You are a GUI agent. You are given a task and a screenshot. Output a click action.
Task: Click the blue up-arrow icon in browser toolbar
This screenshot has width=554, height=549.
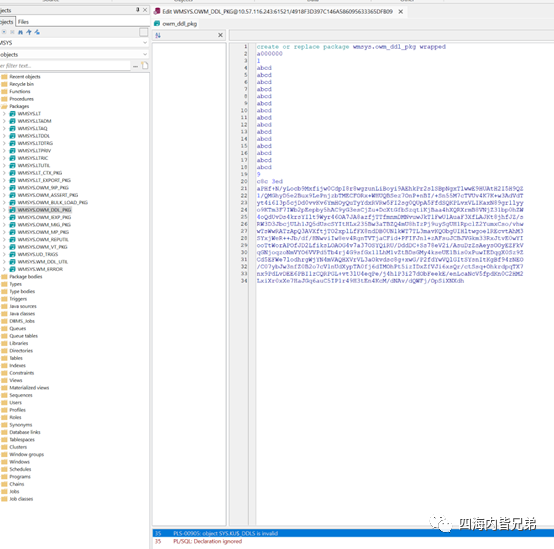click(29, 32)
